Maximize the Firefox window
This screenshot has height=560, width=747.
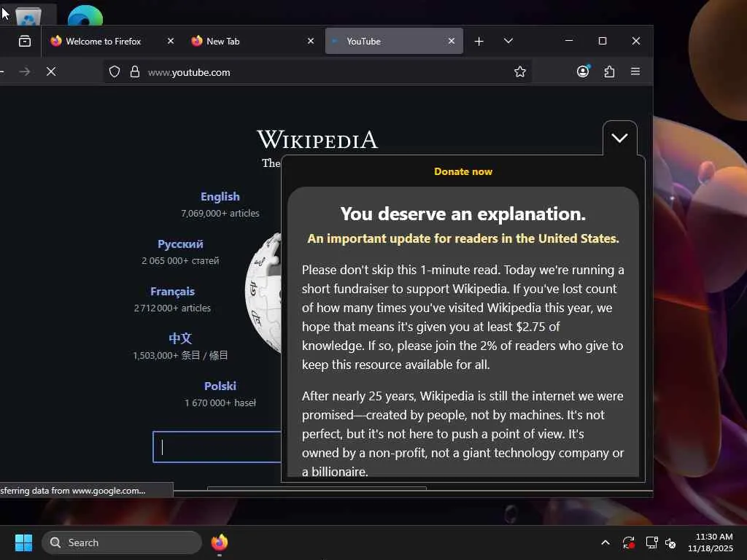pyautogui.click(x=602, y=41)
